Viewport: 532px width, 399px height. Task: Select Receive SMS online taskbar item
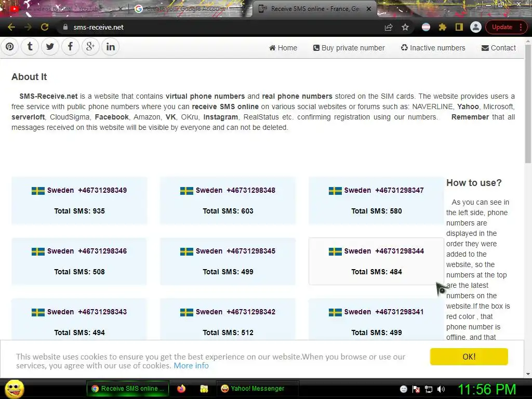(128, 389)
